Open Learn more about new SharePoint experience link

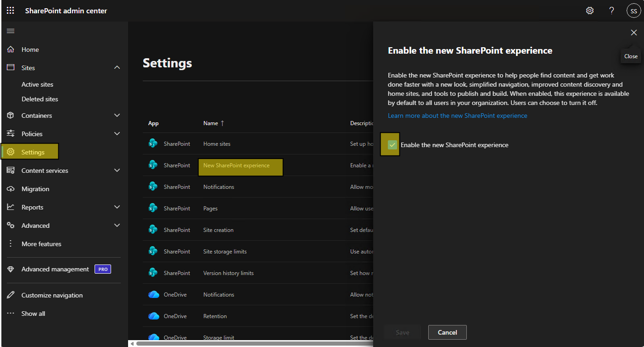point(457,116)
